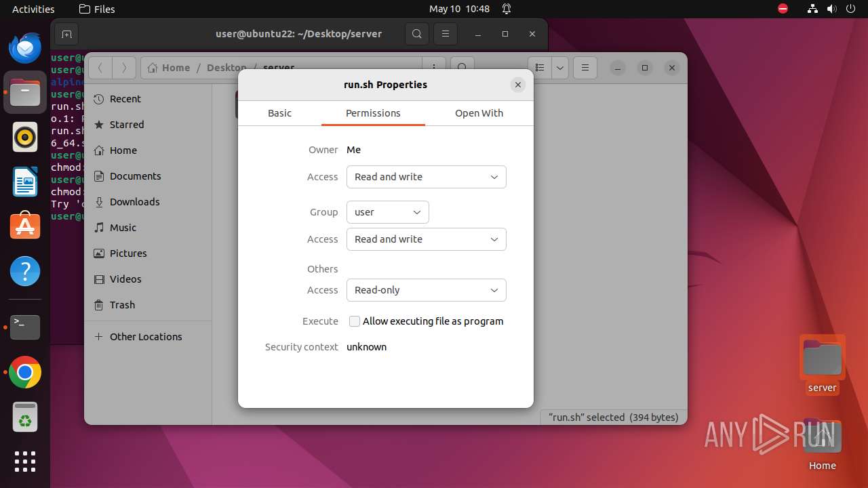Switch to the Basic tab
Viewport: 868px width, 488px height.
[x=279, y=113]
